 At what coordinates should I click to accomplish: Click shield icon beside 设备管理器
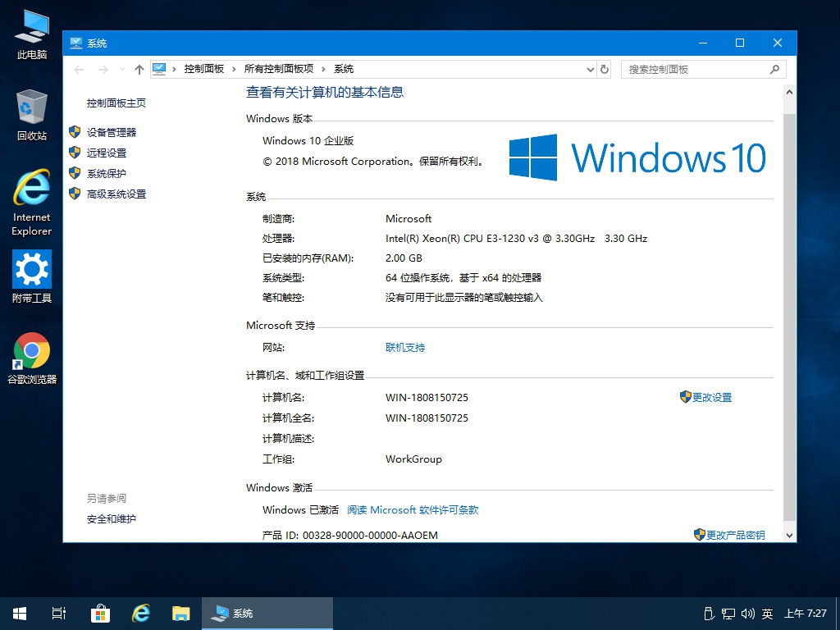pyautogui.click(x=75, y=132)
